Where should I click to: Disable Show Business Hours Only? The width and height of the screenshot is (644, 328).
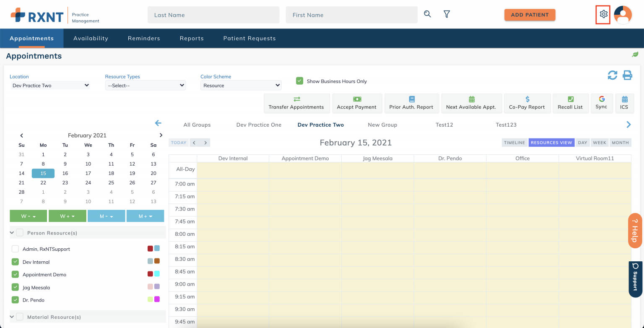coord(299,81)
